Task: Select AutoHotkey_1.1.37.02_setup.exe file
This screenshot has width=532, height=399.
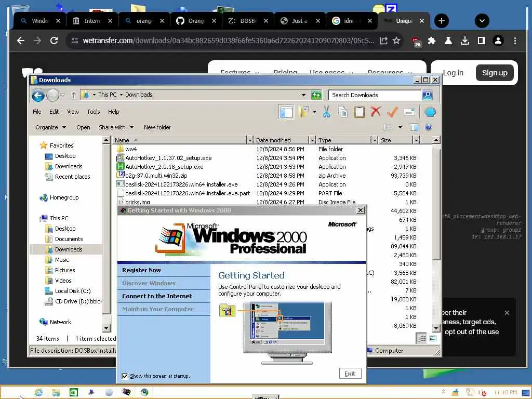Action: click(168, 158)
